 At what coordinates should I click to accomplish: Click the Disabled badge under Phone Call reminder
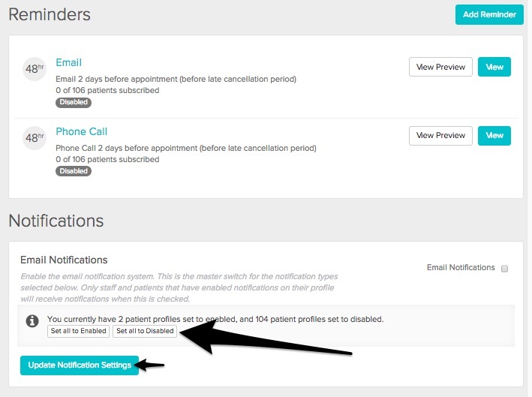73,171
